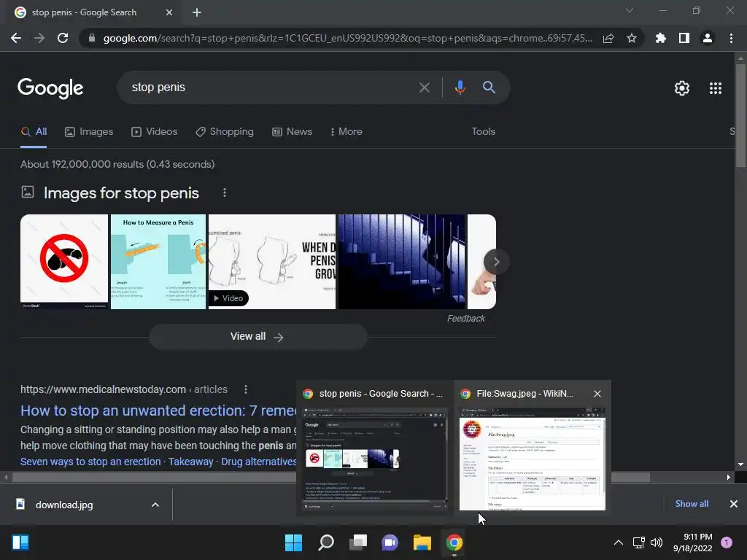Switch to the File:Swag.jpeg window preview
Screen dimensions: 747x560
[532, 459]
